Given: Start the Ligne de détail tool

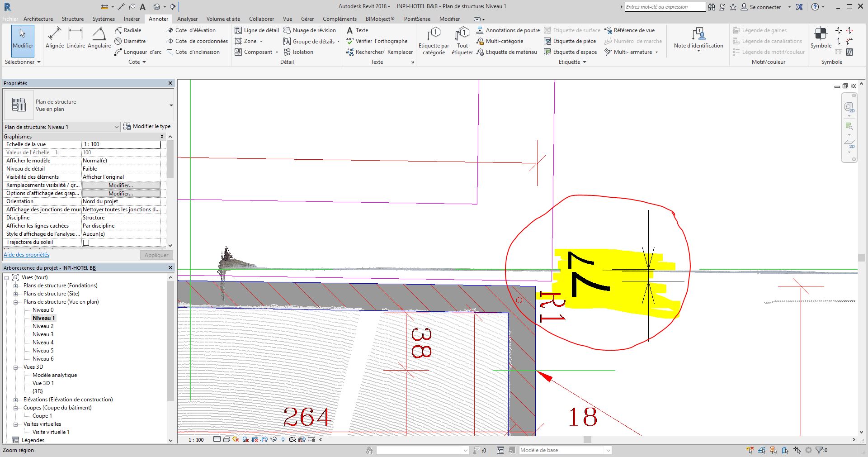Looking at the screenshot, I should [257, 30].
